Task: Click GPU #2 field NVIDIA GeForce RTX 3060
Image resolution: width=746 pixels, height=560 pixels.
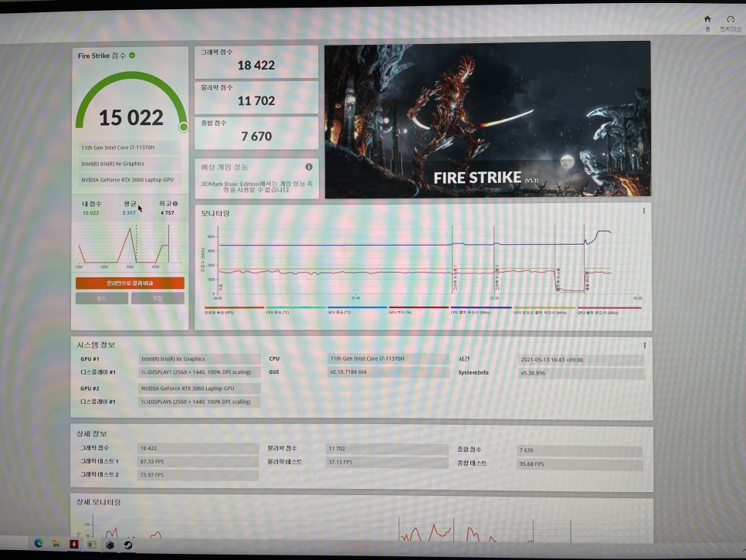Action: (x=199, y=389)
